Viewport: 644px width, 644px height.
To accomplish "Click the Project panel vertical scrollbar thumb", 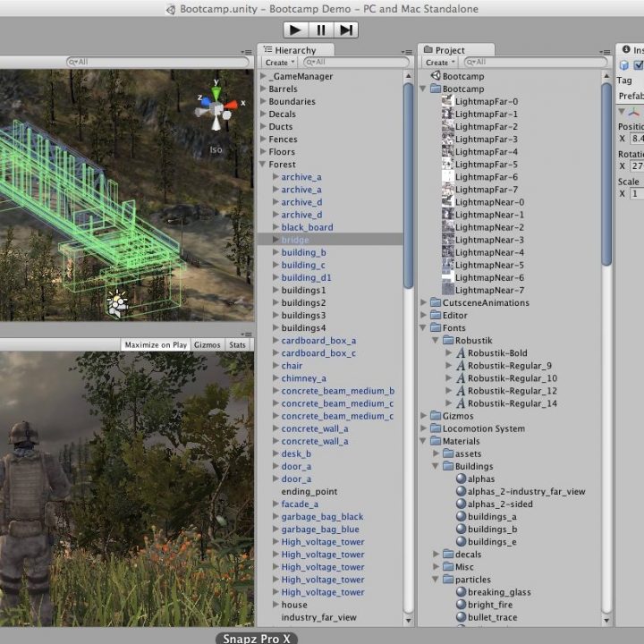I will [x=606, y=174].
